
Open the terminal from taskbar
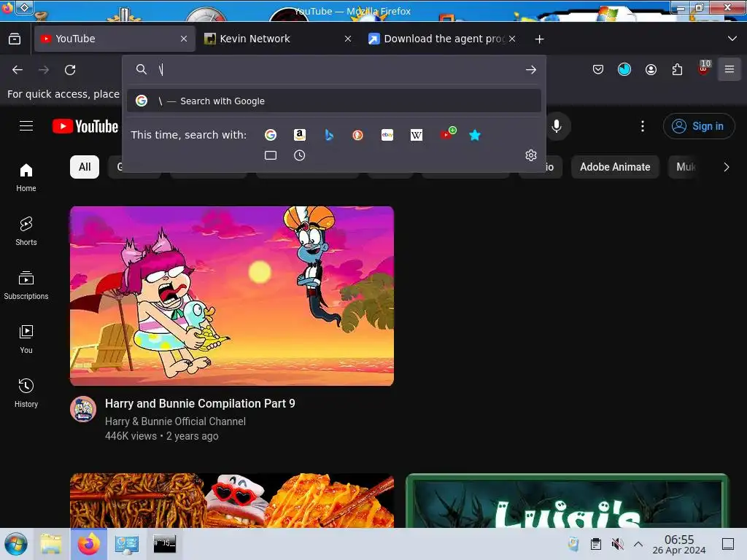[x=165, y=544]
